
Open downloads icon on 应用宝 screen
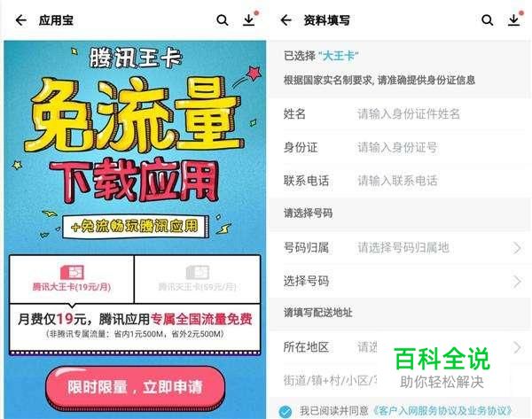pyautogui.click(x=249, y=20)
